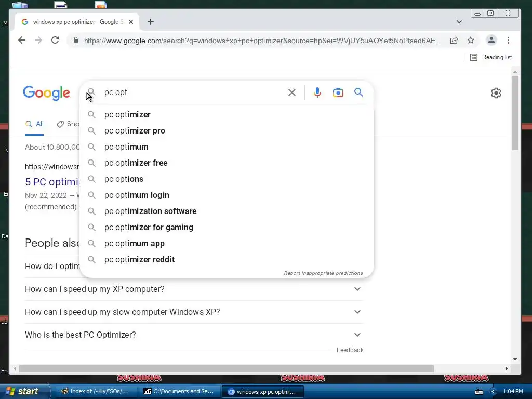Click the Feedback link
532x399 pixels.
(350, 350)
